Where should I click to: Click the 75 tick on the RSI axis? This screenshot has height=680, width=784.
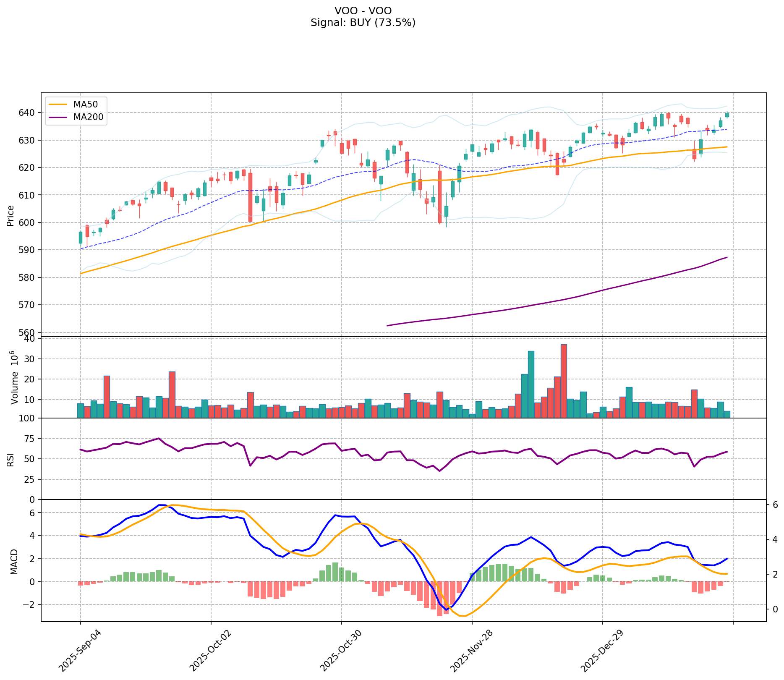[31, 439]
